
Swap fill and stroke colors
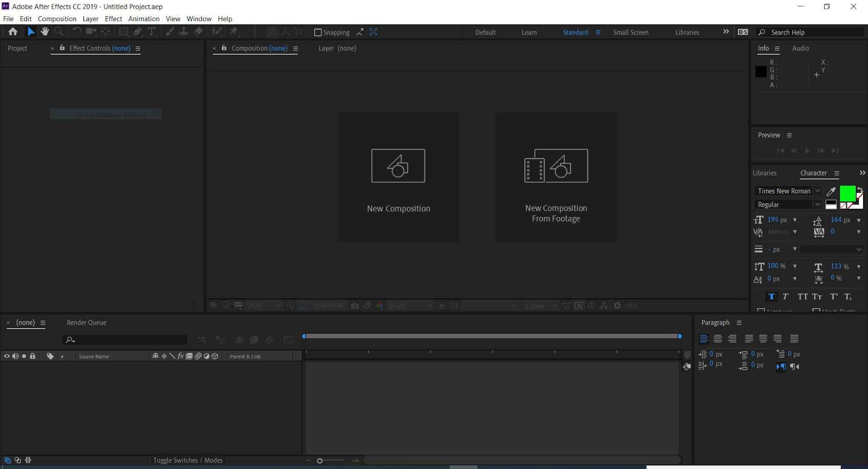coord(859,190)
